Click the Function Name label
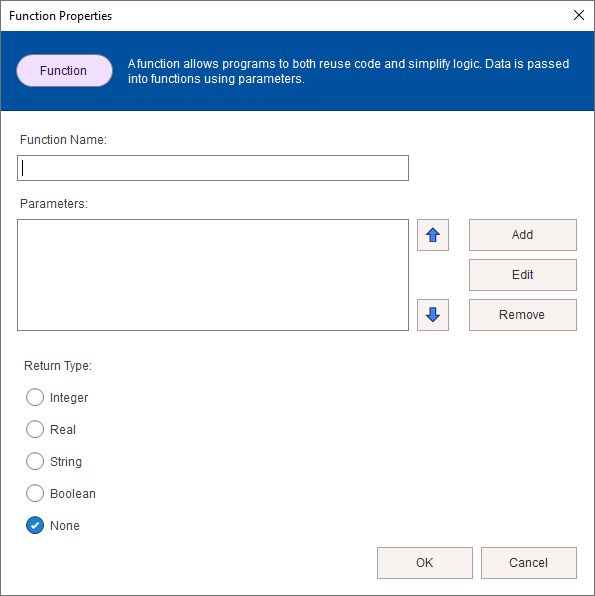Screen dimensions: 595x596 coord(63,140)
